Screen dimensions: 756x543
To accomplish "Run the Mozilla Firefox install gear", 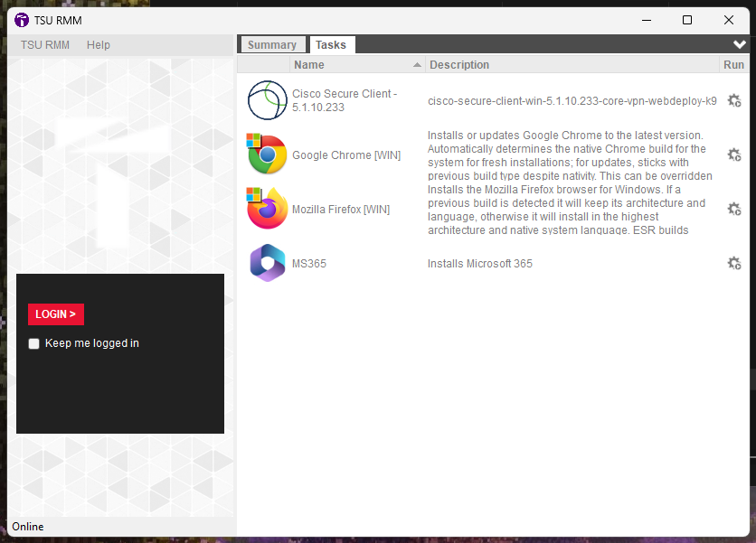I will 733,209.
